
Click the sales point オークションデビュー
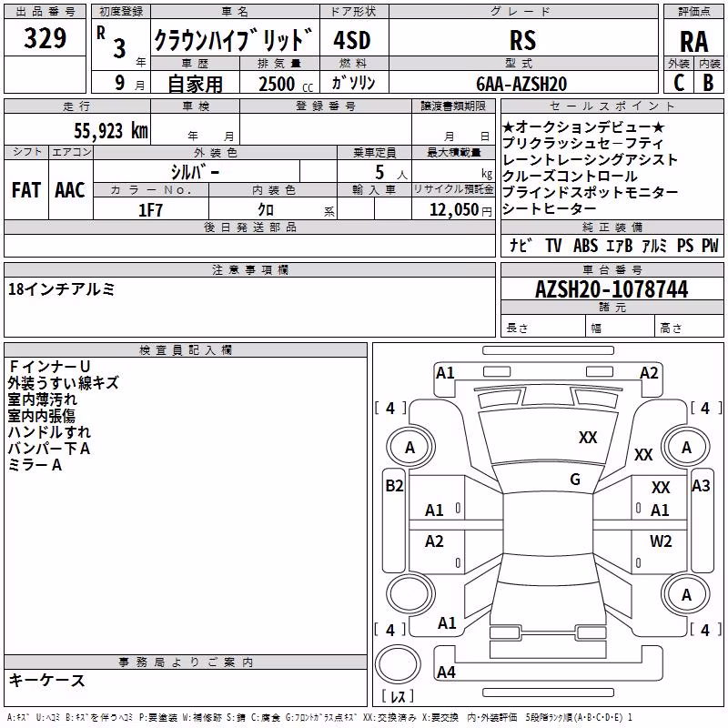(x=583, y=126)
